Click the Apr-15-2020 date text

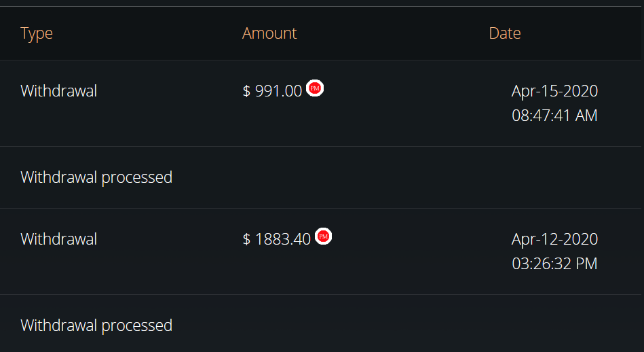tap(554, 91)
